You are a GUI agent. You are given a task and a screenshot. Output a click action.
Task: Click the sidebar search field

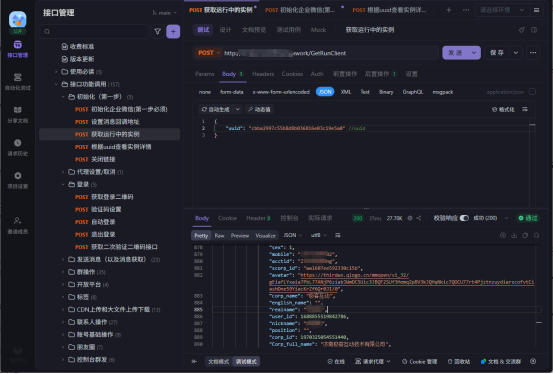(x=94, y=32)
